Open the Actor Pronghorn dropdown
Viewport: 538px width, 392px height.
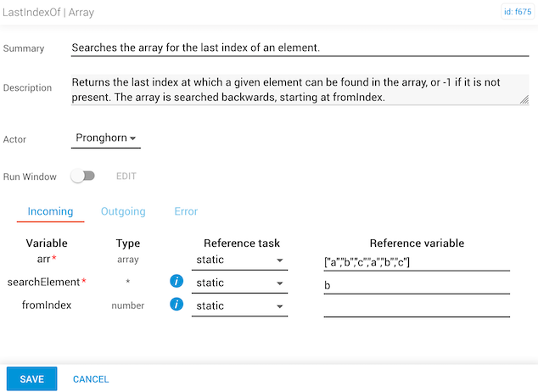point(106,137)
